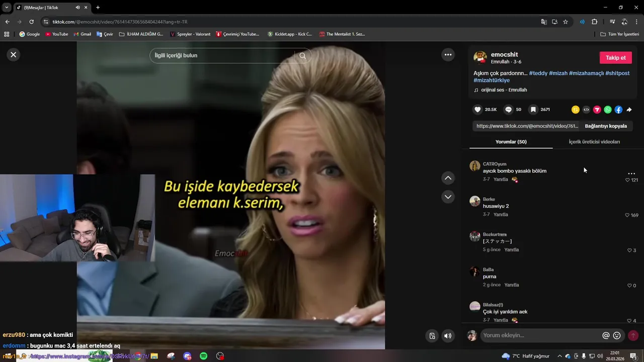Screen dimensions: 644x362
Task: Reply to CATROyum's comment via 'Yanıtla'
Action: click(x=501, y=179)
